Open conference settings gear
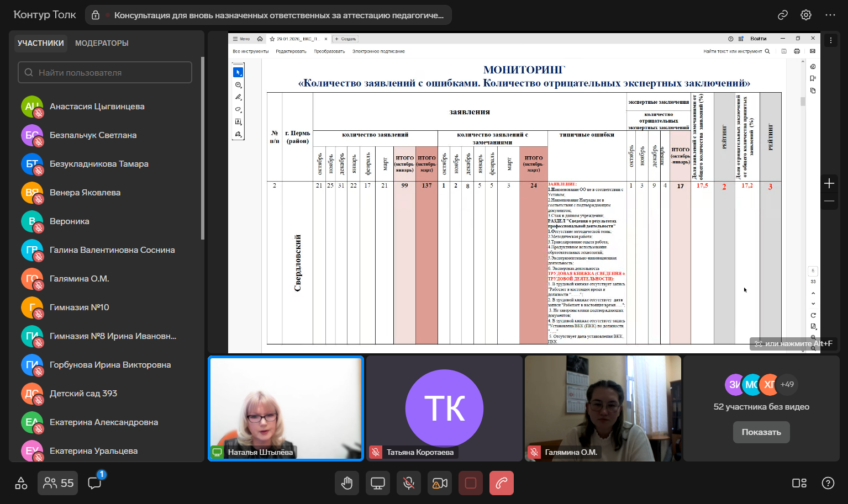This screenshot has width=848, height=504. point(806,15)
